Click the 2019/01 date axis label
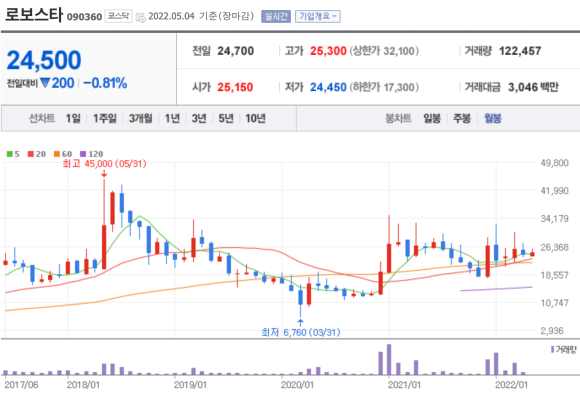The image size is (580, 394). pos(190,385)
